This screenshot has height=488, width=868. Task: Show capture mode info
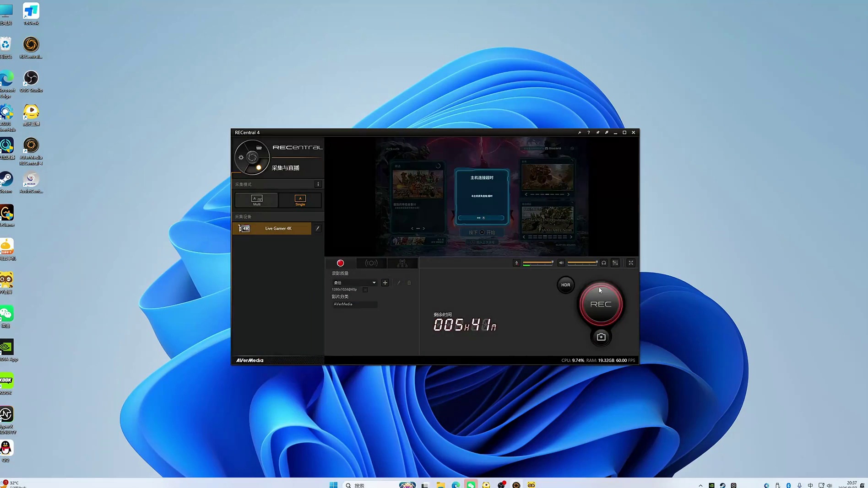pos(318,184)
